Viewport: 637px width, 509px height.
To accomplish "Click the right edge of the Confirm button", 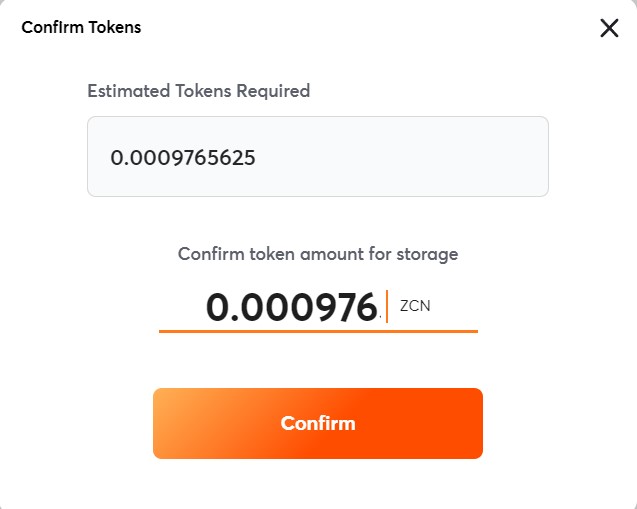I will point(473,423).
